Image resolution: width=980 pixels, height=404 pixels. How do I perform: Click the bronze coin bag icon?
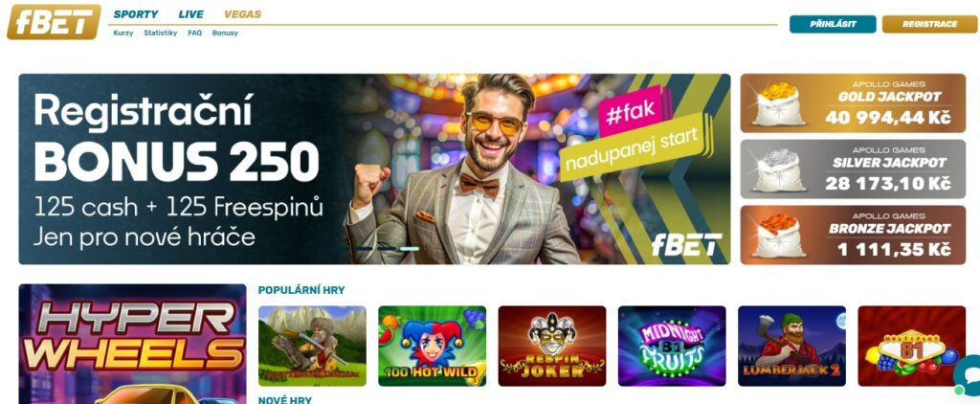[778, 236]
